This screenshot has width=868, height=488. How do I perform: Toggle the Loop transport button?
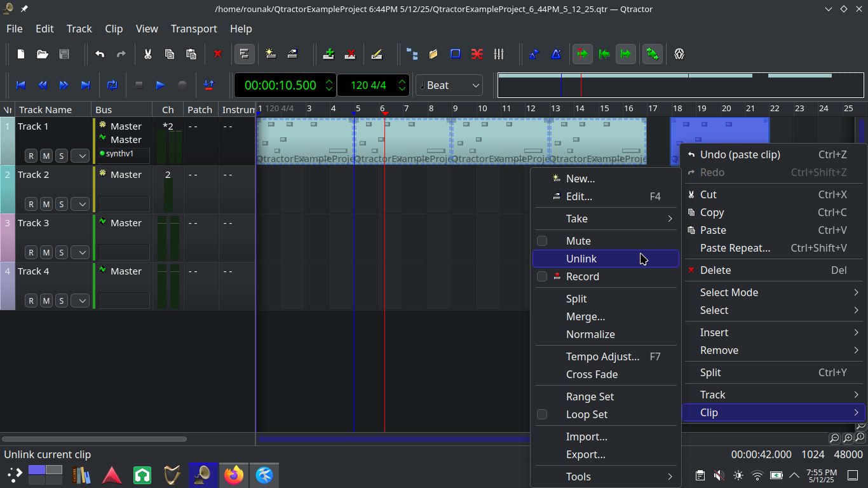(112, 85)
